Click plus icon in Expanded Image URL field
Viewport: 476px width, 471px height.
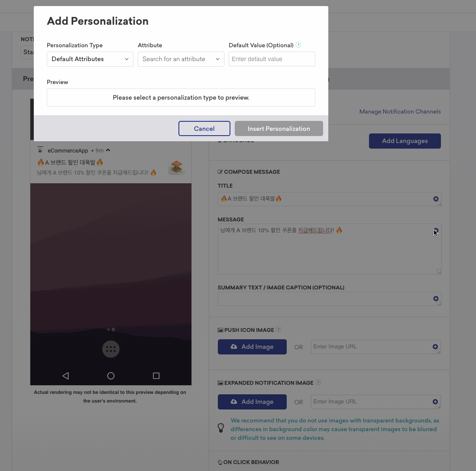(435, 402)
